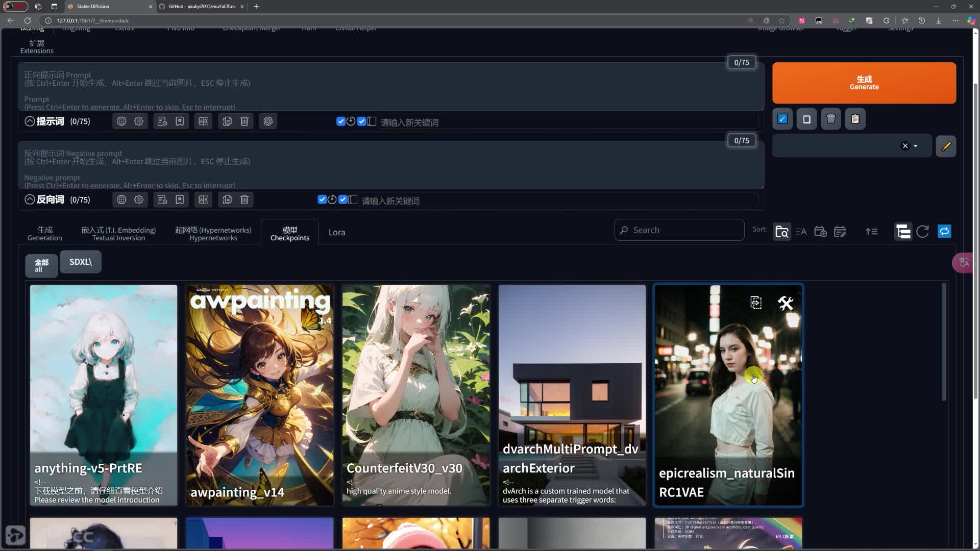Screen dimensions: 980x551
Task: Click the pencil edit styles button
Action: (x=946, y=146)
